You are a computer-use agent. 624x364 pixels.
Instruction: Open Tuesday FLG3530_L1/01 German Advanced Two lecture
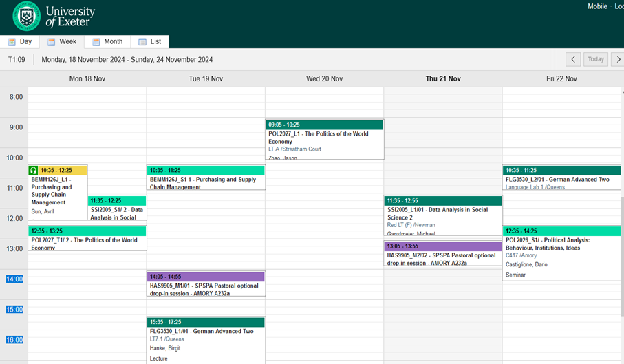[x=206, y=339]
